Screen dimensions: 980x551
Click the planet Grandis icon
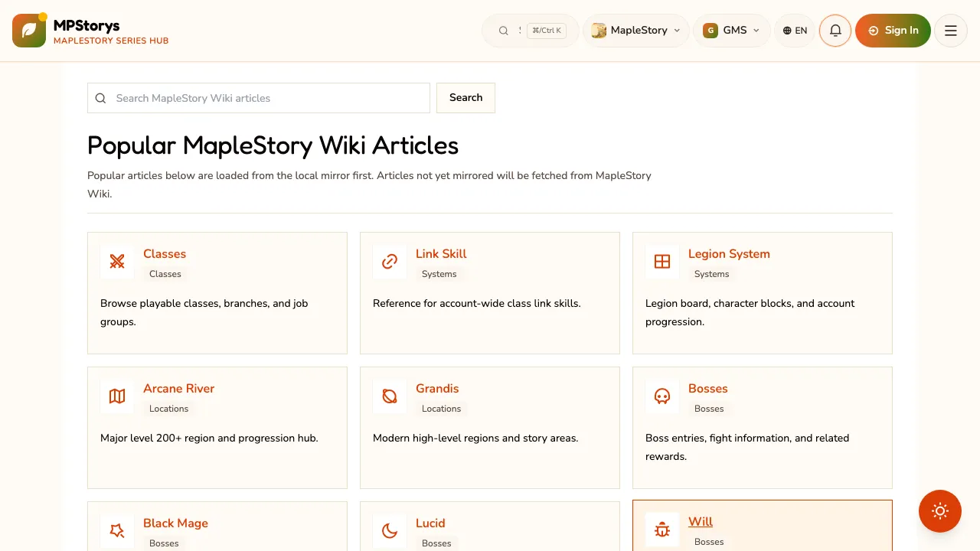(390, 396)
